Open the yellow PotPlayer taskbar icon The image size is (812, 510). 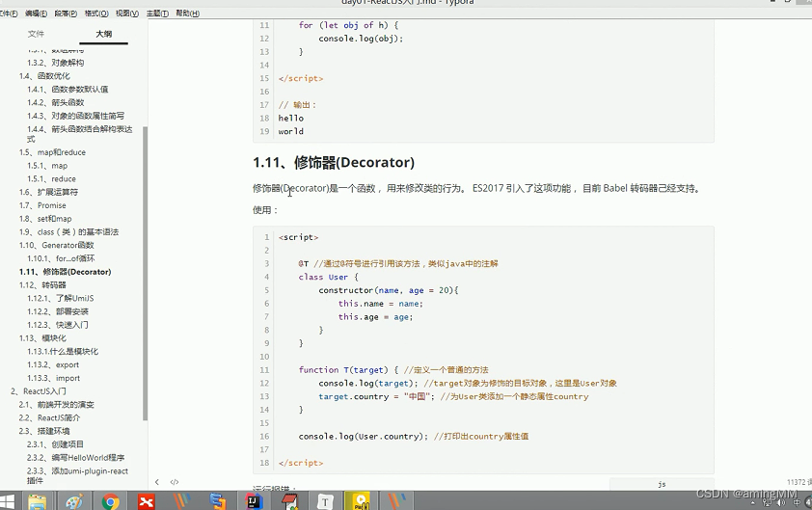click(x=361, y=501)
